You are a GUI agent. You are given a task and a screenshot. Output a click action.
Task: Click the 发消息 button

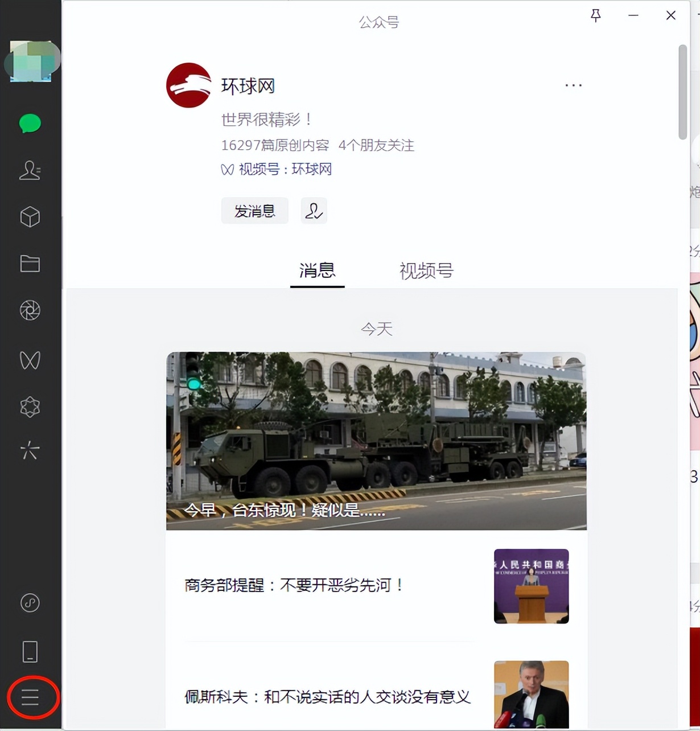(254, 210)
